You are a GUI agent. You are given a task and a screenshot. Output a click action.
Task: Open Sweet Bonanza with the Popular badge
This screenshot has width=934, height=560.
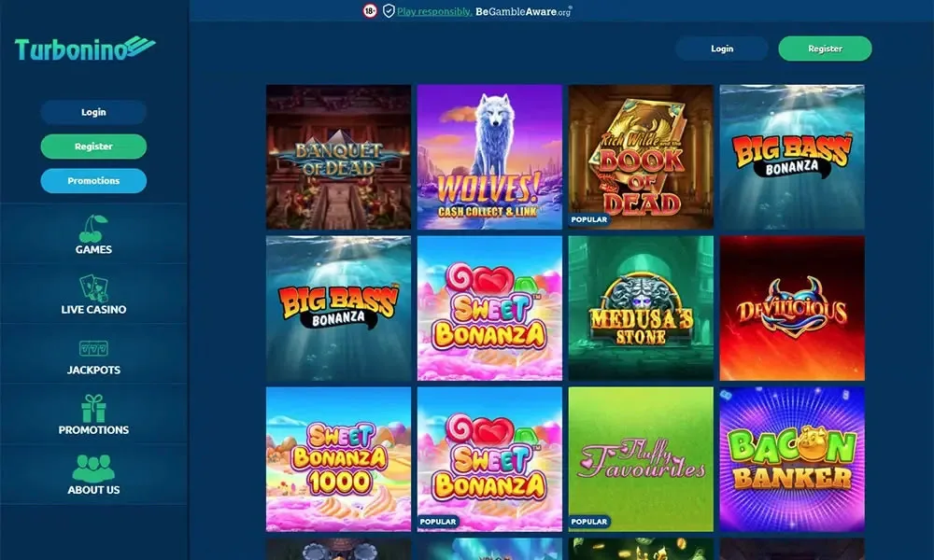489,459
